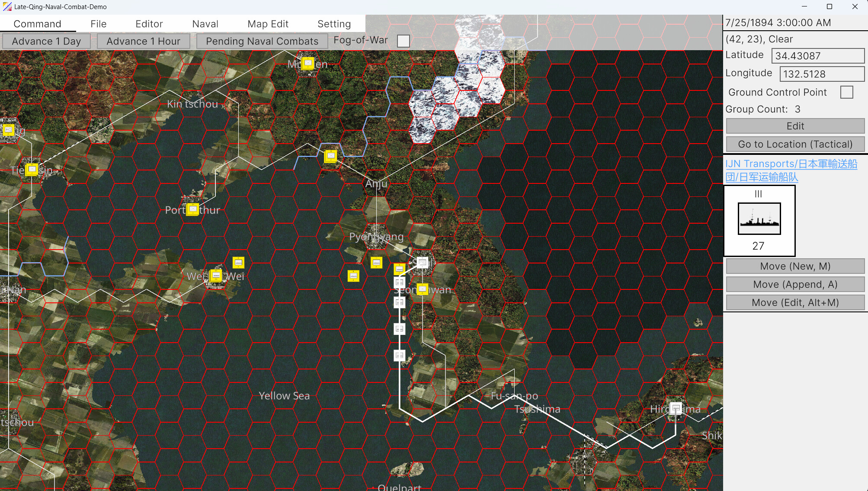This screenshot has height=491, width=868.
Task: Select the Wei-Hai-Wei garrison marker
Action: click(x=216, y=275)
